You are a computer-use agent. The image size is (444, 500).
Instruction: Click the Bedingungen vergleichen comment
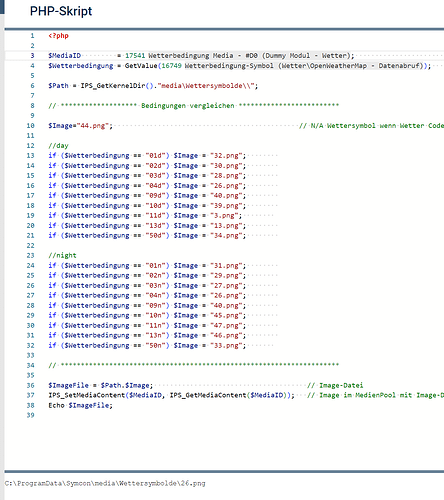(188, 106)
